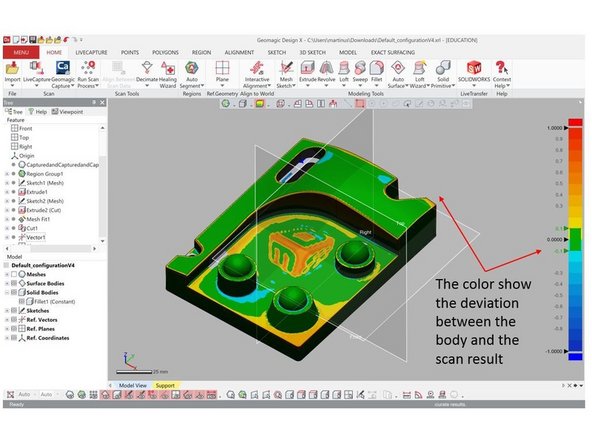This screenshot has width=592, height=444.
Task: Expand the Ref. Planes node
Action: (6, 329)
